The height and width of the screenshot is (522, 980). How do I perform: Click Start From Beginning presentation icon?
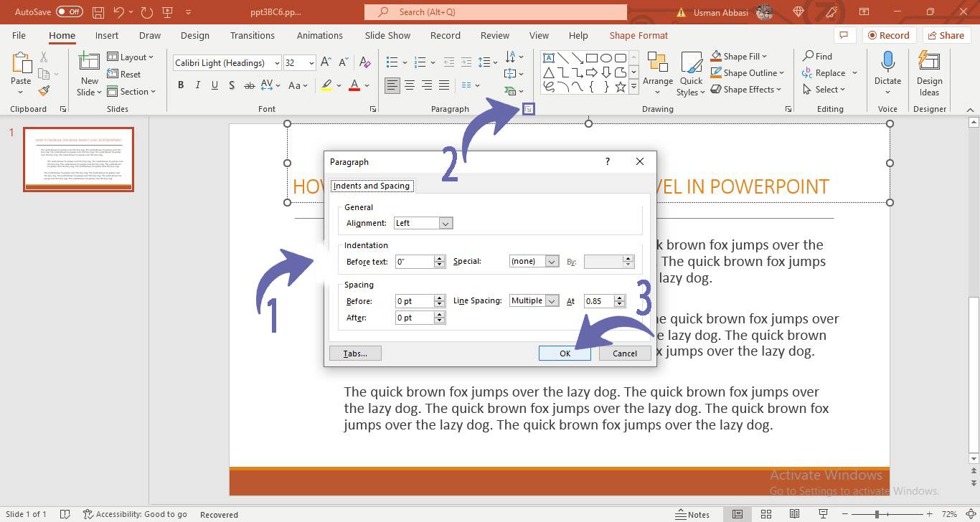169,12
